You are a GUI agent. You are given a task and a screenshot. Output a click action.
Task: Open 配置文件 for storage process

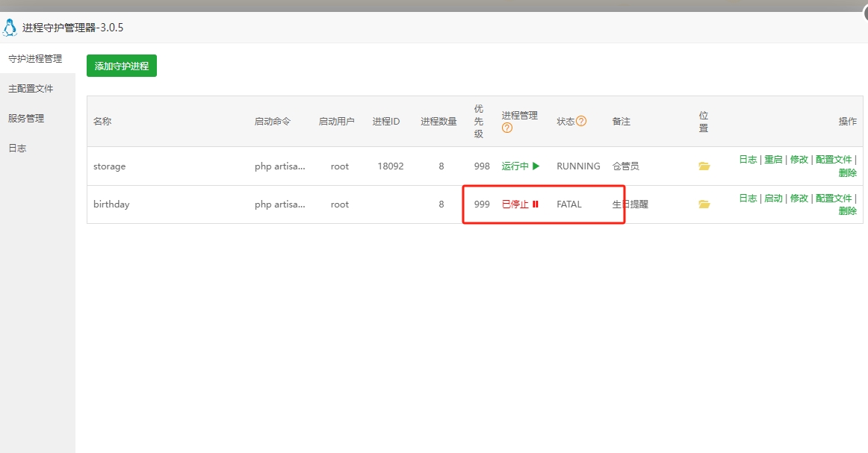coord(834,159)
